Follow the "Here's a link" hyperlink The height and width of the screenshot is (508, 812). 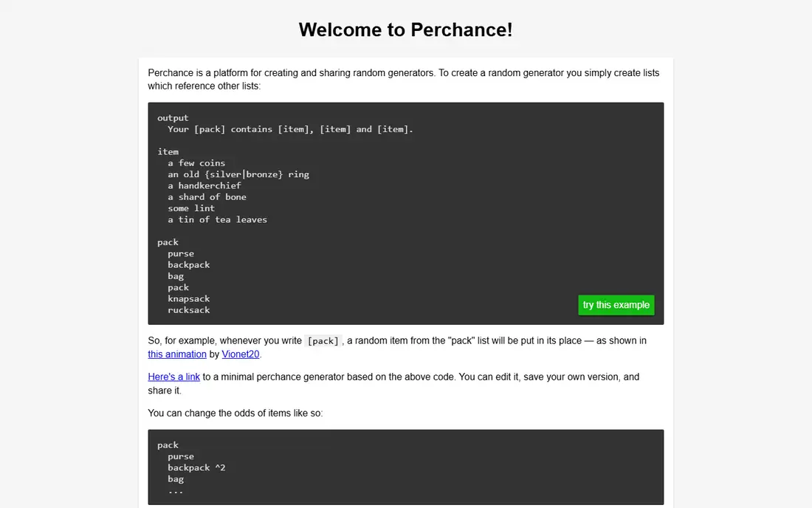point(174,377)
